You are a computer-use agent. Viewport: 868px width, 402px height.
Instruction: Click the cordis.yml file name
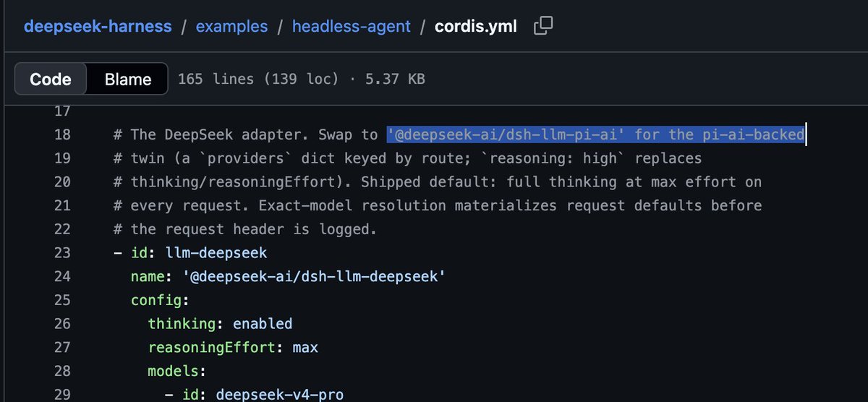(475, 27)
